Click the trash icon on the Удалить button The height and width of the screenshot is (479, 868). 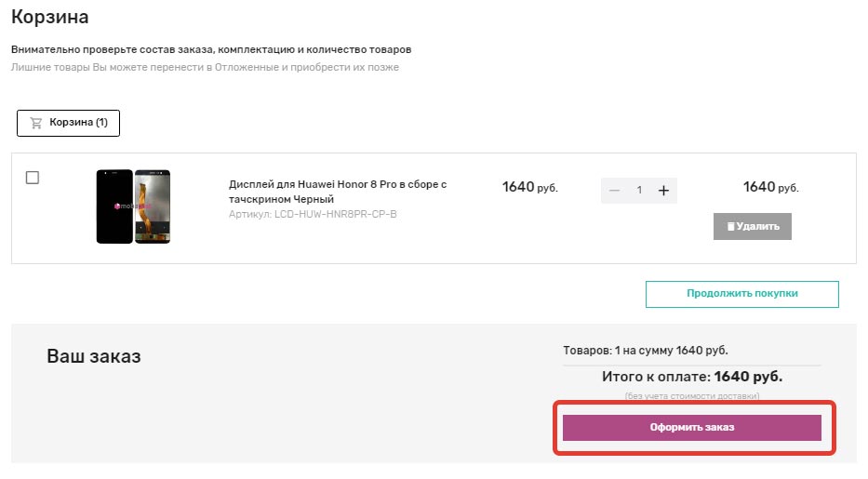tap(730, 226)
